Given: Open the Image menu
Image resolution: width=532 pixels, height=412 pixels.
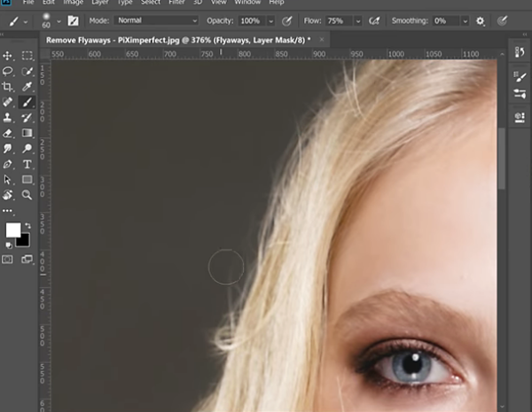Looking at the screenshot, I should [74, 3].
